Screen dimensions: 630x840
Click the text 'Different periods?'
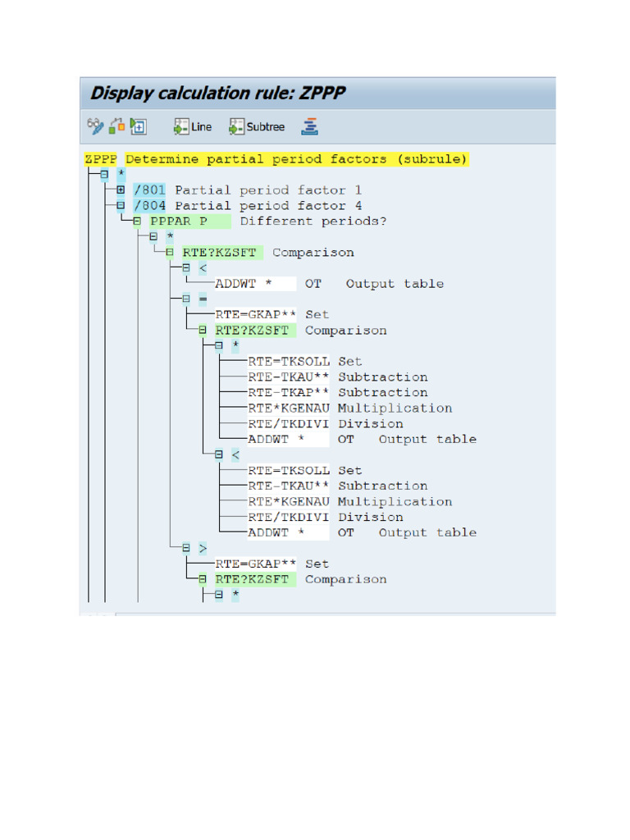click(313, 221)
